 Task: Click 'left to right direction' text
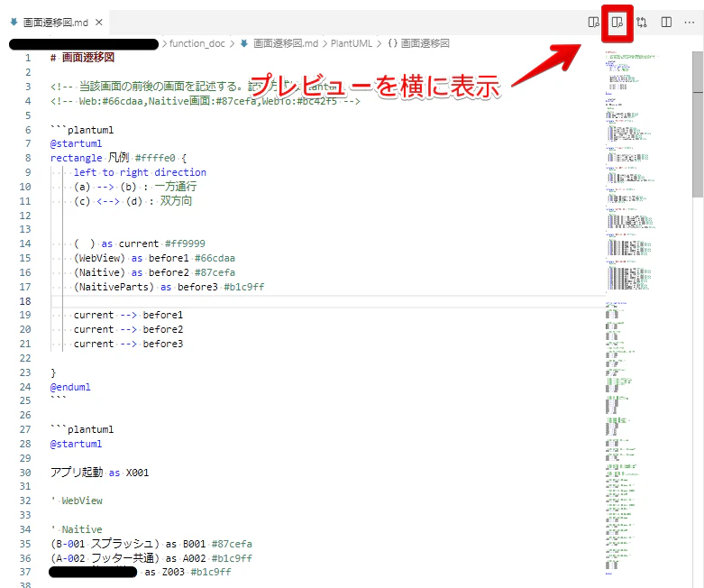pos(140,172)
